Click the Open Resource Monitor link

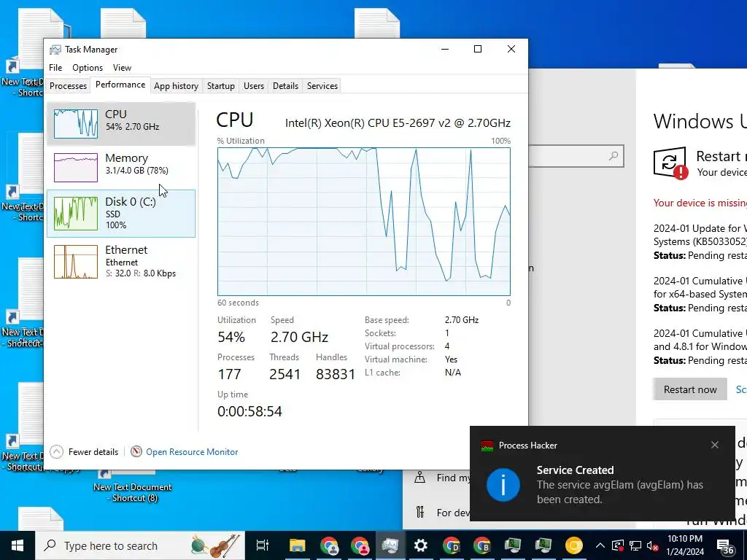coord(192,452)
